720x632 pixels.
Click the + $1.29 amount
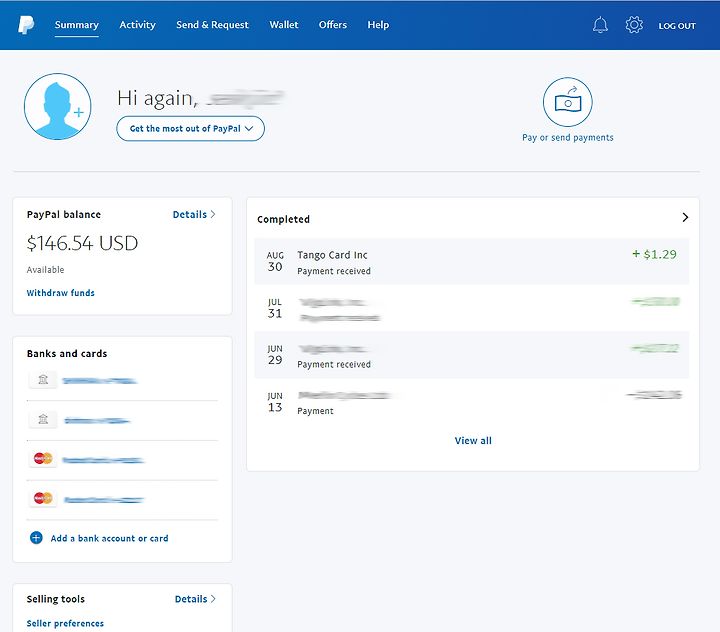click(654, 254)
